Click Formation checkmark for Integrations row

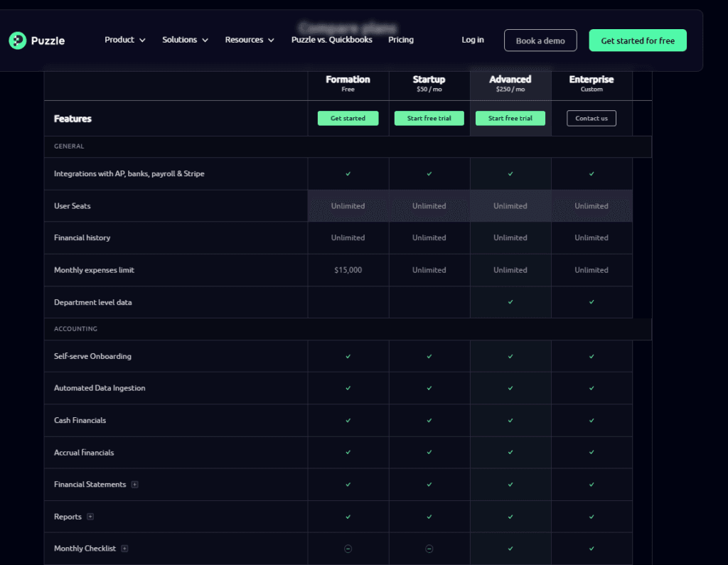click(x=348, y=174)
